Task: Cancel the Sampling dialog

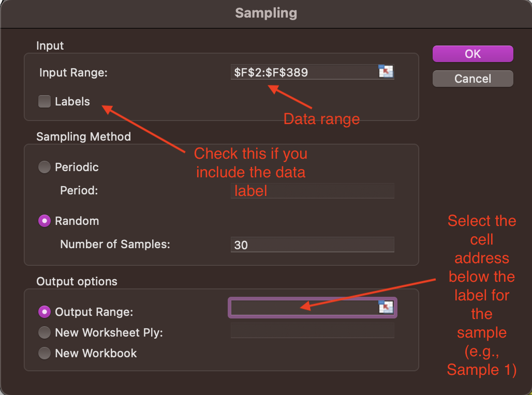Action: pos(472,79)
